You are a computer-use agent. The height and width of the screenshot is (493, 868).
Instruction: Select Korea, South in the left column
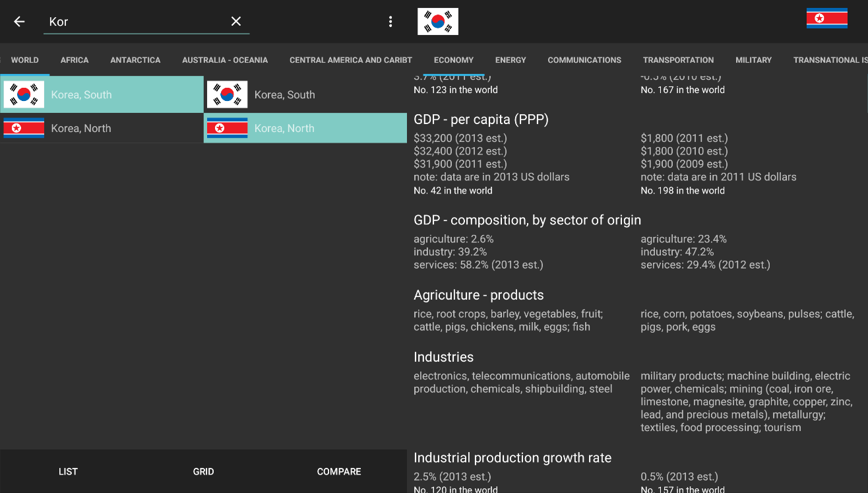[x=102, y=95]
